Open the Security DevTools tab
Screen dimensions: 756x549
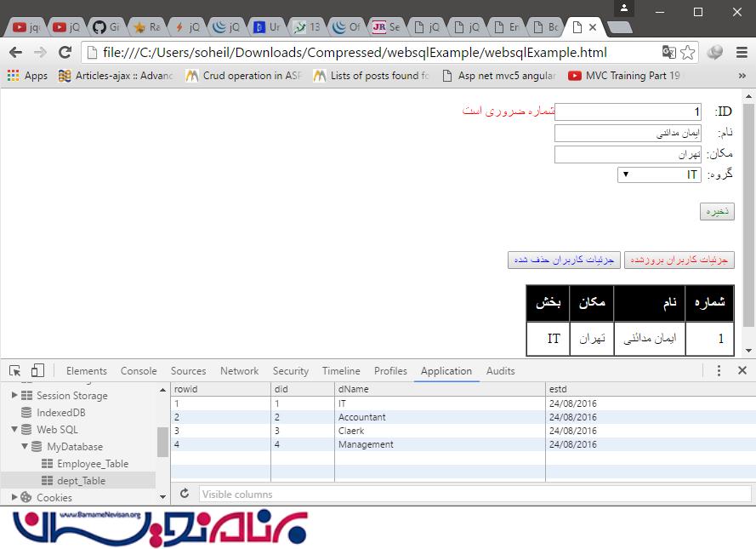tap(290, 370)
